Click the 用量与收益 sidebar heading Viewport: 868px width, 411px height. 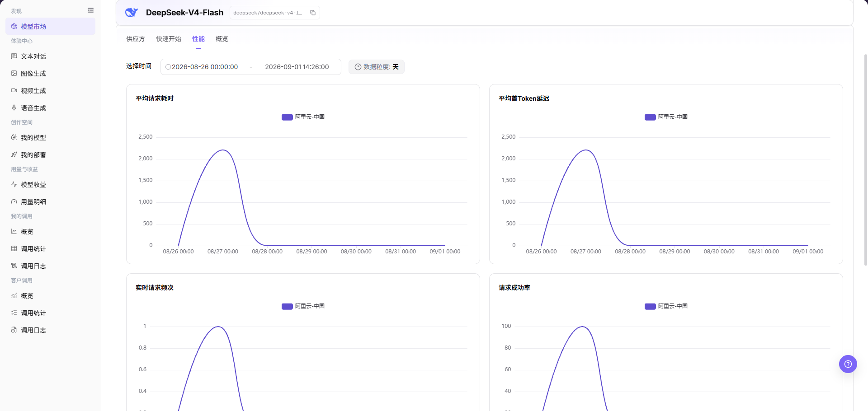24,169
